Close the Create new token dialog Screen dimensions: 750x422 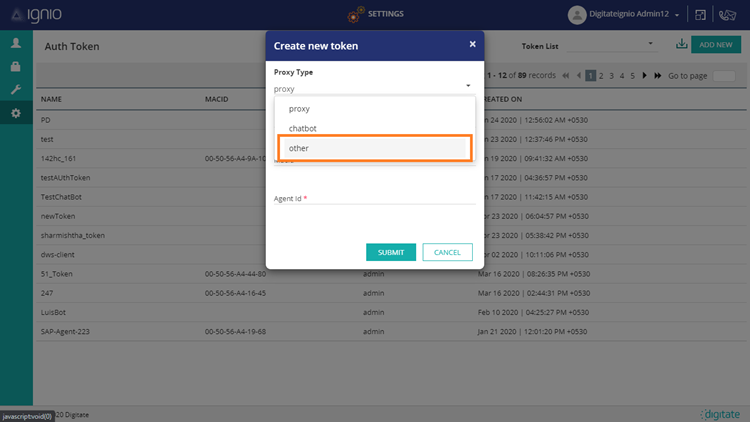(x=472, y=45)
